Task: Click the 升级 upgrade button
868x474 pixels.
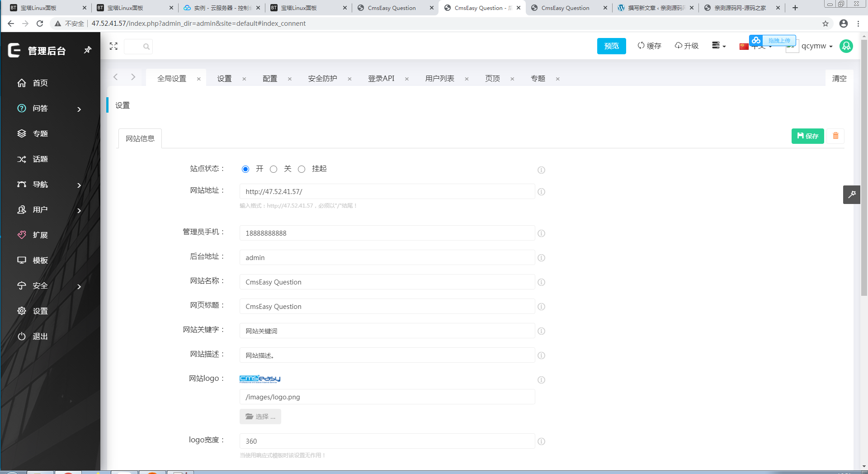Action: 686,46
